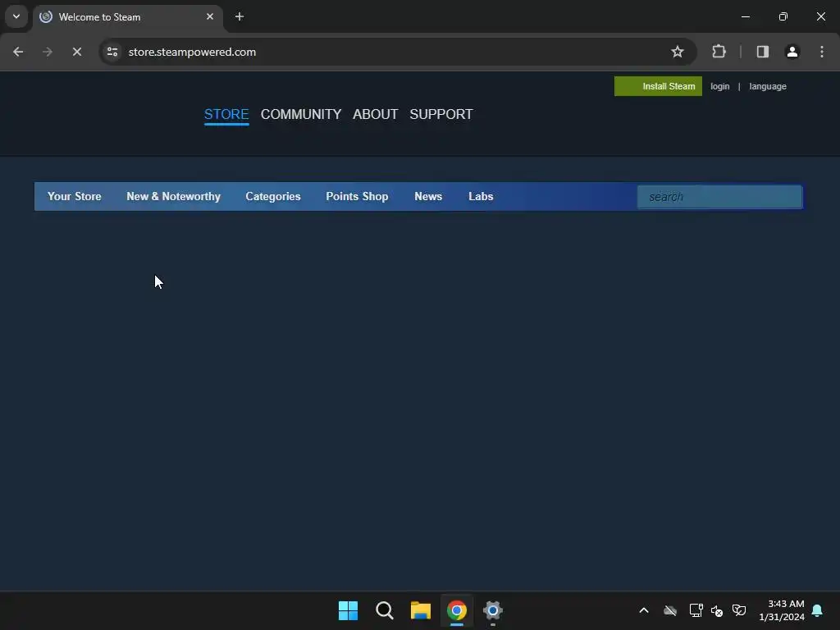Stop page loading with X button
The height and width of the screenshot is (630, 840).
77,52
